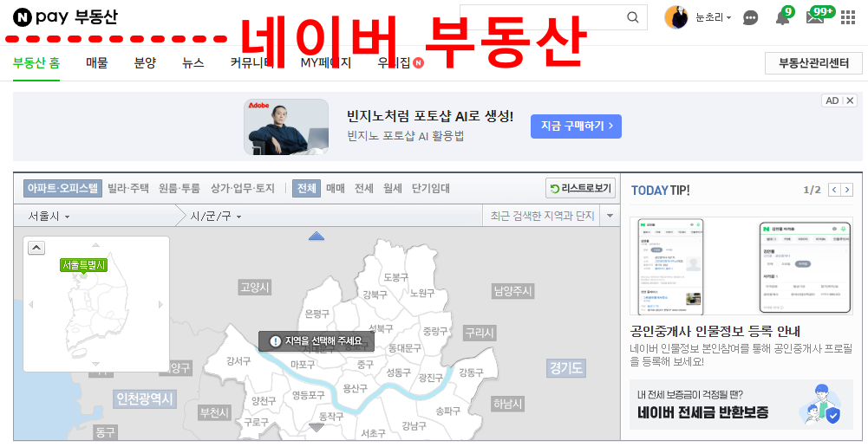The width and height of the screenshot is (868, 447).
Task: Click the 고양시 map label
Action: (255, 287)
